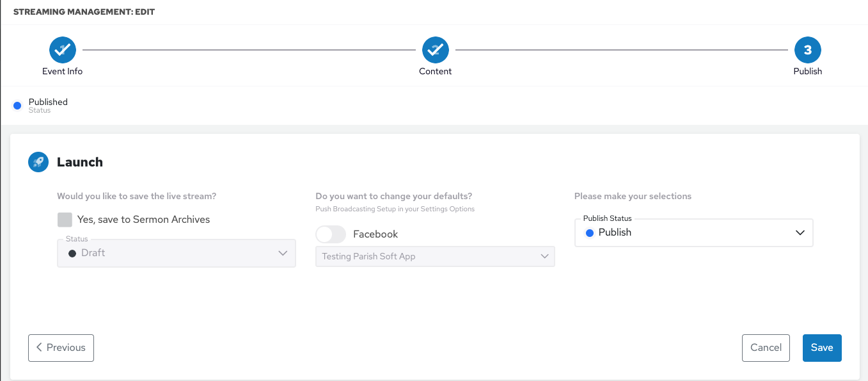Click the Published status text

[x=48, y=102]
